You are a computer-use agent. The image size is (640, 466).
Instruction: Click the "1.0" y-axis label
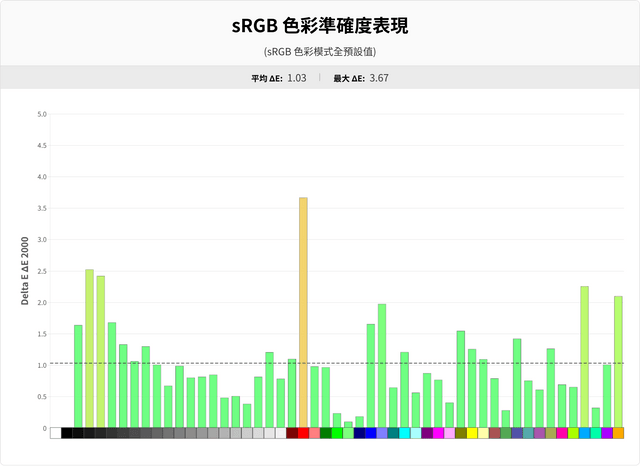pyautogui.click(x=42, y=366)
